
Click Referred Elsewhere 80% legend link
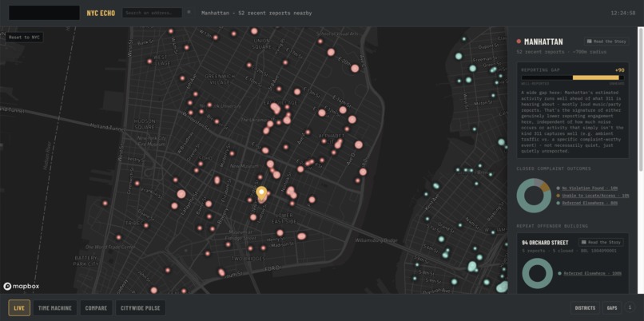pos(590,203)
